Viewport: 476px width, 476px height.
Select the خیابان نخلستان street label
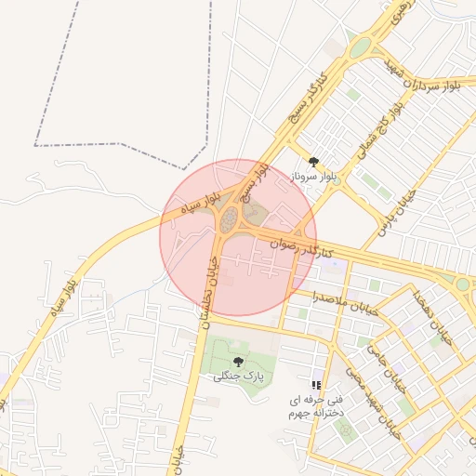[x=211, y=293]
